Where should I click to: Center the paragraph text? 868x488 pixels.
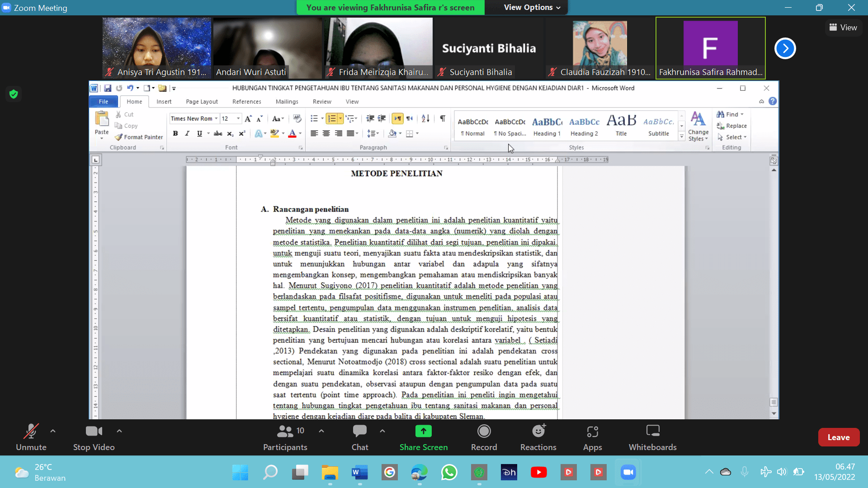(x=326, y=133)
